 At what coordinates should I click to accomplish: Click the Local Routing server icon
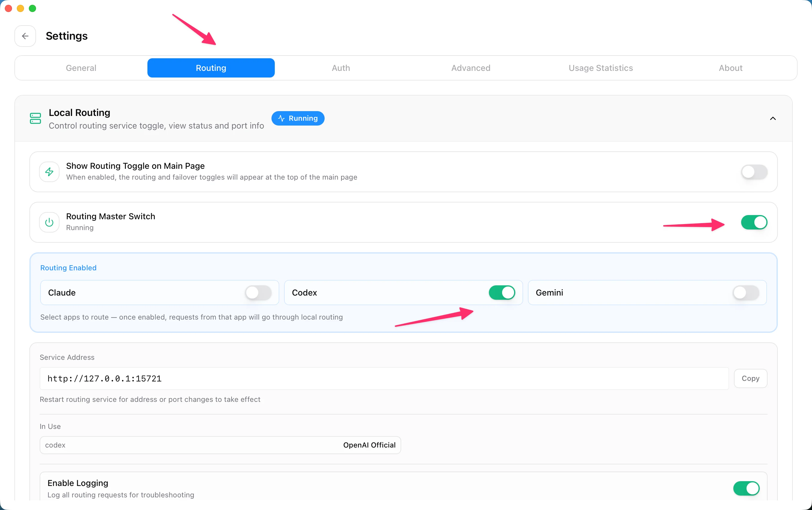pos(35,118)
